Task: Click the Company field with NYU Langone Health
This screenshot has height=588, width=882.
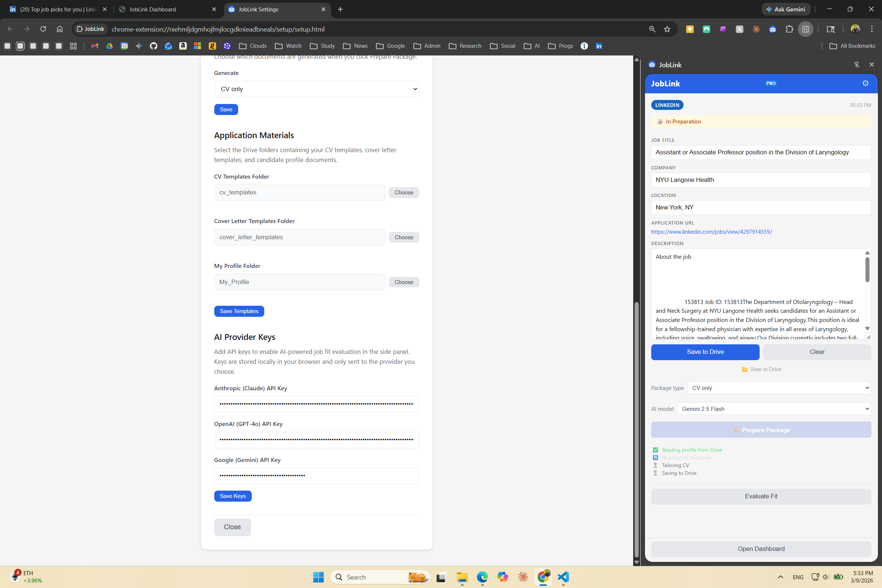Action: tap(761, 180)
